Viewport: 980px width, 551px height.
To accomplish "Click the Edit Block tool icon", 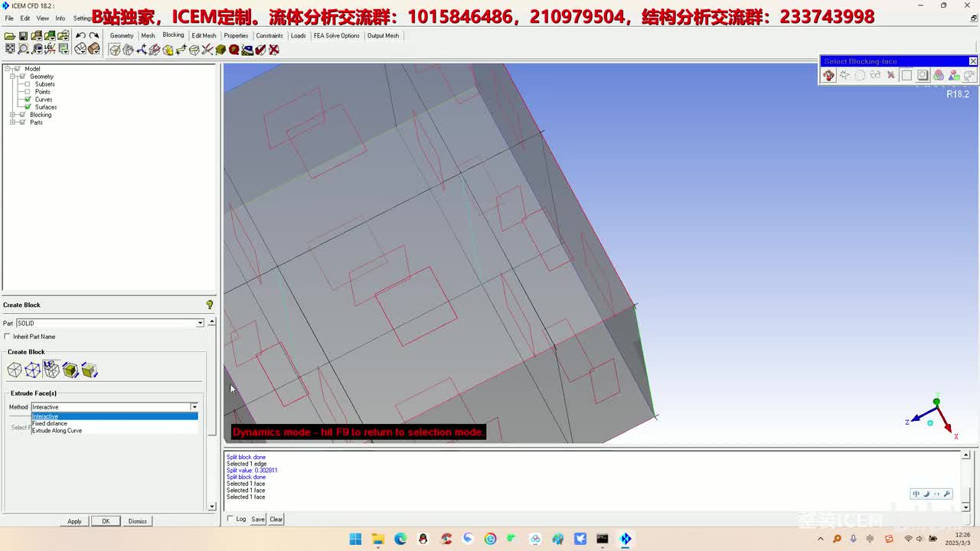I will pyautogui.click(x=155, y=50).
